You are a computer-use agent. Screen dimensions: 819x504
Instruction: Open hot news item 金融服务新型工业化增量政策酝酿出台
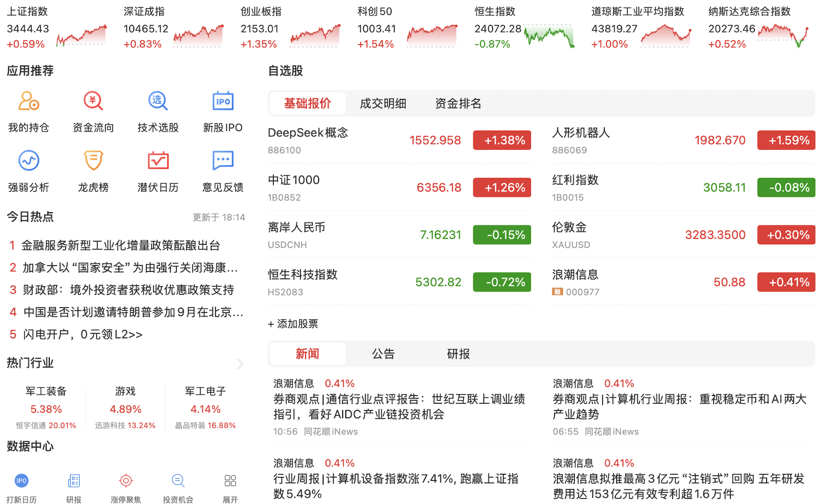pyautogui.click(x=121, y=245)
